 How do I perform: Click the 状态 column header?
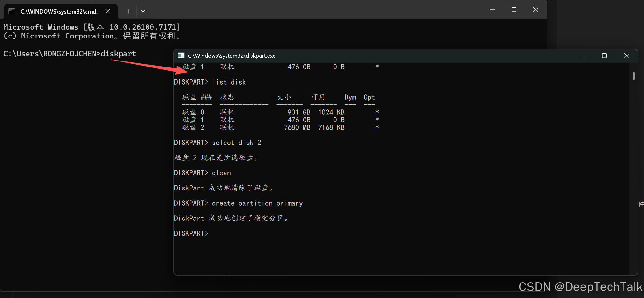tap(227, 97)
